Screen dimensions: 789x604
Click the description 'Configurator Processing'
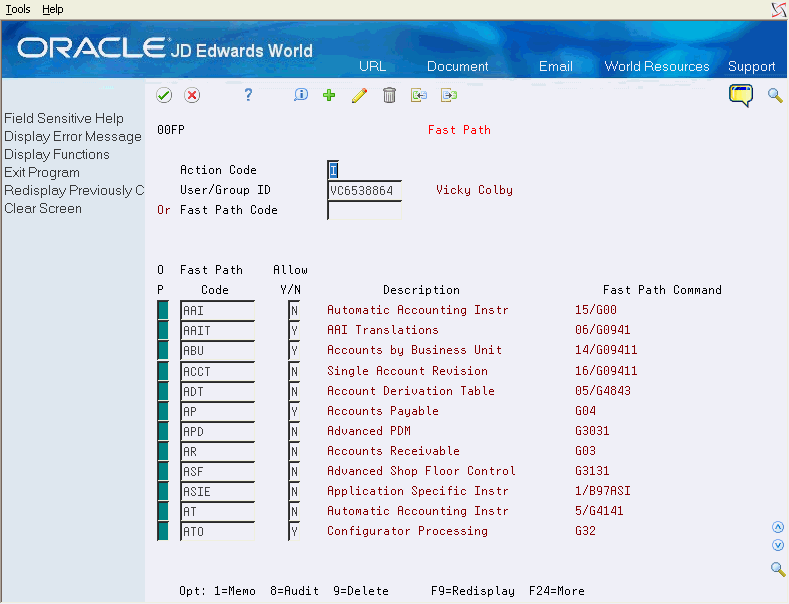(407, 531)
